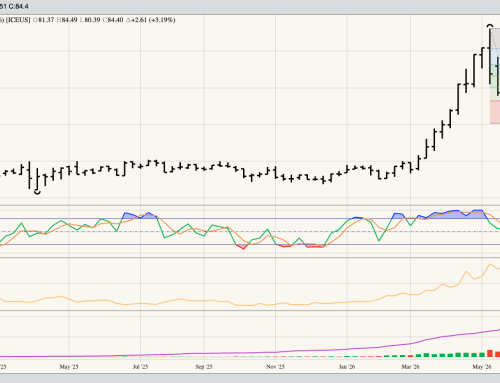Click the Jul '25 date axis label
Image resolution: width=500 pixels, height=383 pixels.
[x=140, y=367]
